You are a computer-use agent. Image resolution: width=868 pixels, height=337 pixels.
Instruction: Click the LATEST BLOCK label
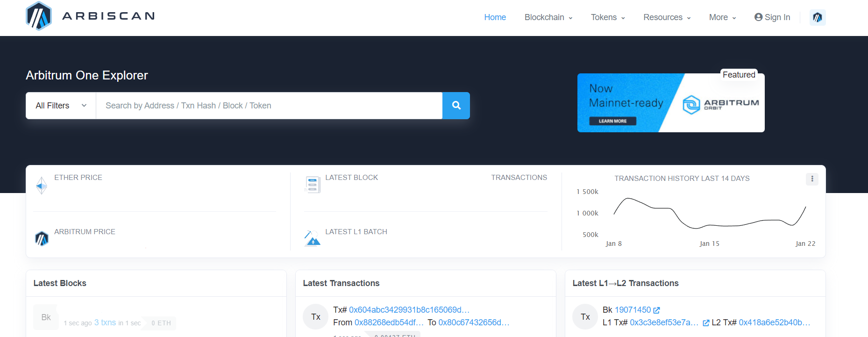pos(351,178)
